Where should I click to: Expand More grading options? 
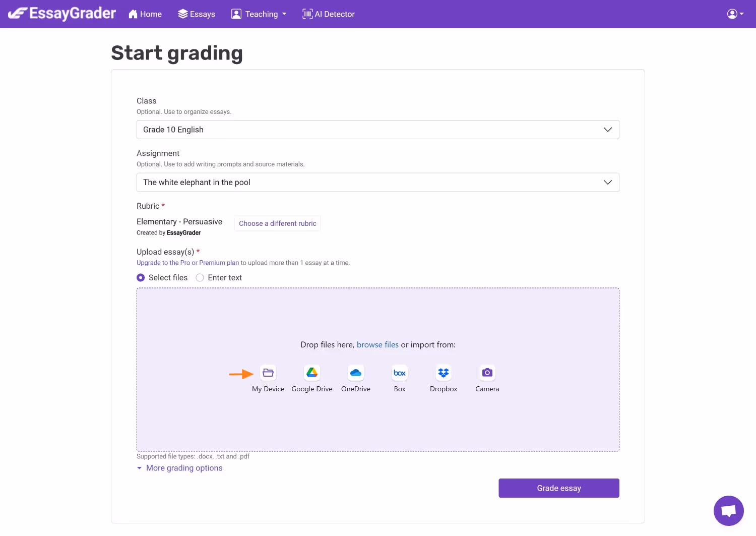[x=179, y=468]
